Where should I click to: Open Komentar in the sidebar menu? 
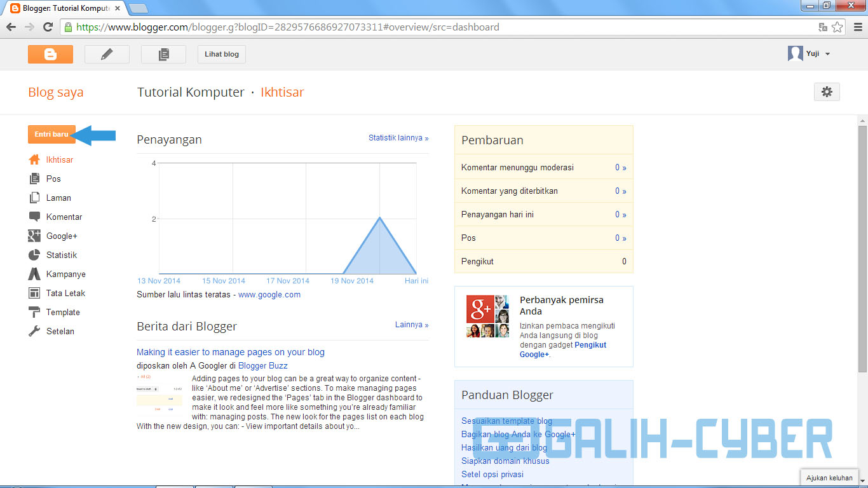point(64,217)
